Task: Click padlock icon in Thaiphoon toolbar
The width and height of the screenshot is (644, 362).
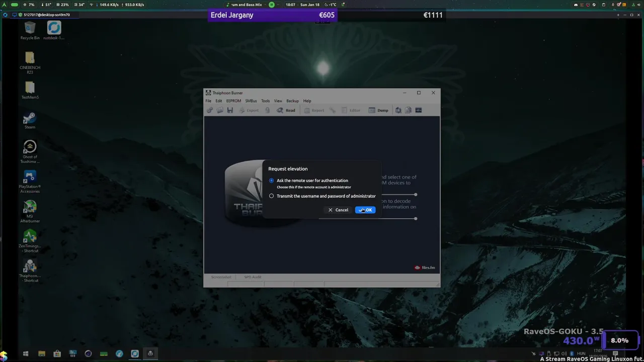Action: point(268,110)
